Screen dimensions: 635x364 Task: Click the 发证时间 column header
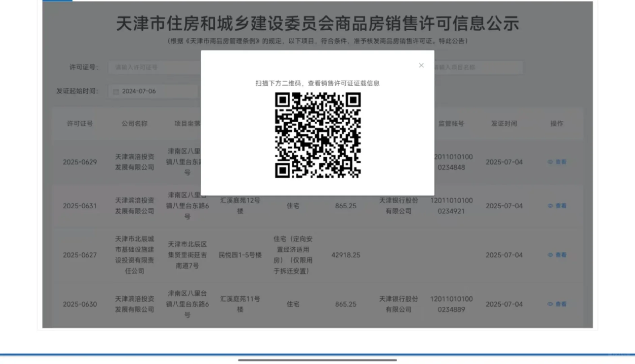[x=504, y=124]
